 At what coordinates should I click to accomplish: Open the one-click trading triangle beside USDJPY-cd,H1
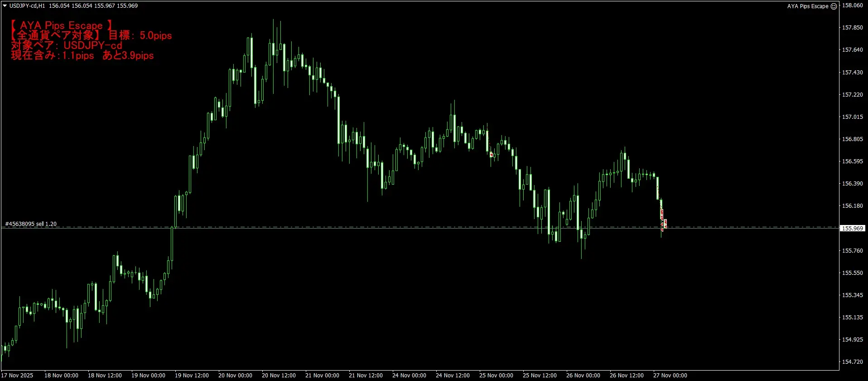pos(5,6)
